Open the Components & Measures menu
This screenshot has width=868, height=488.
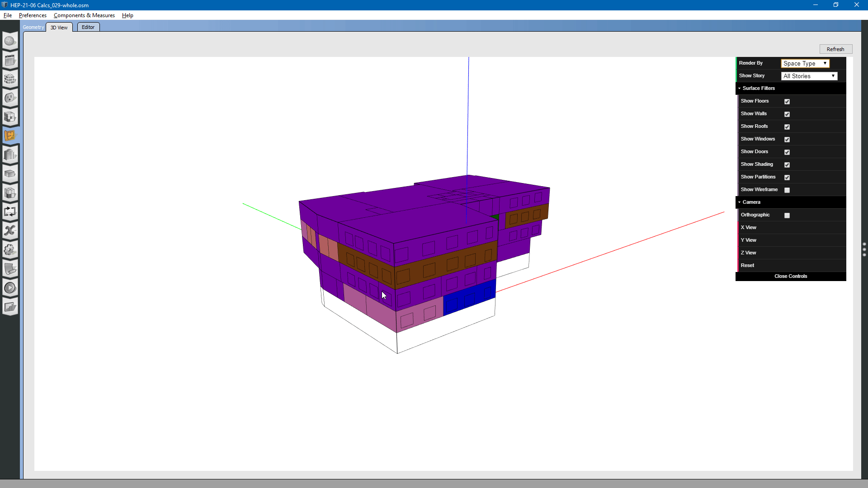(84, 15)
